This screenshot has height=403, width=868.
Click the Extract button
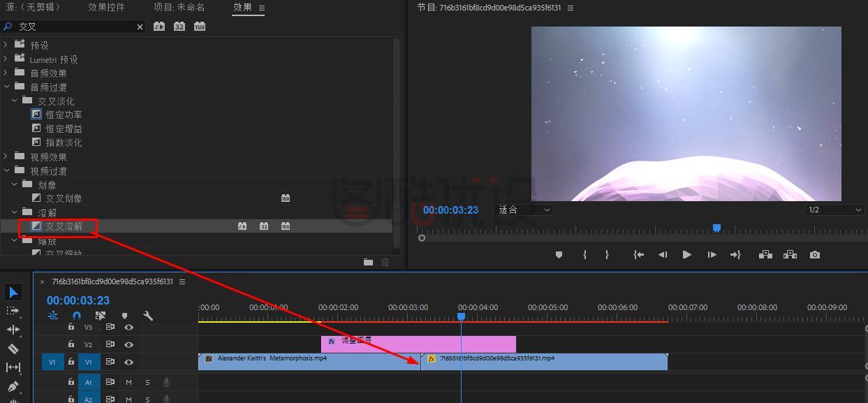click(x=790, y=255)
